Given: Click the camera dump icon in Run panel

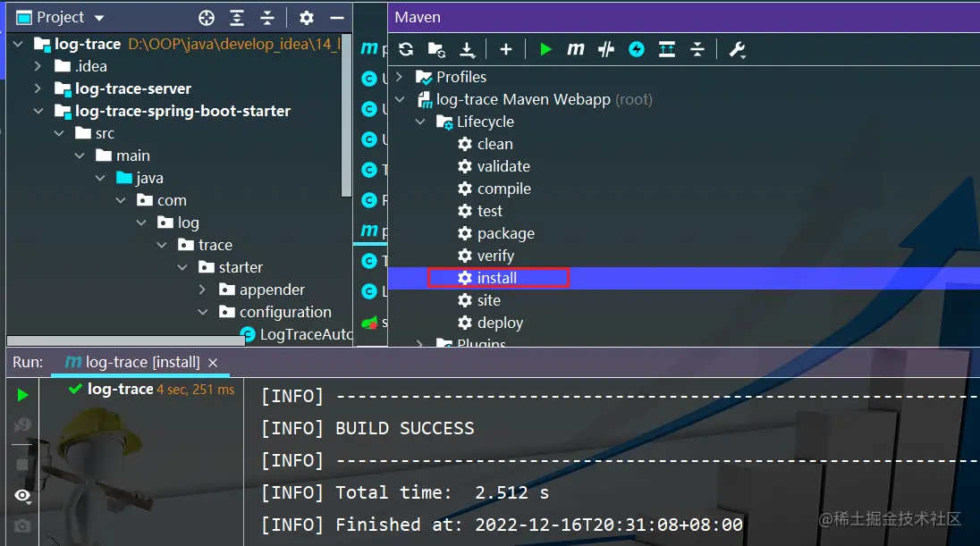Looking at the screenshot, I should tap(22, 526).
